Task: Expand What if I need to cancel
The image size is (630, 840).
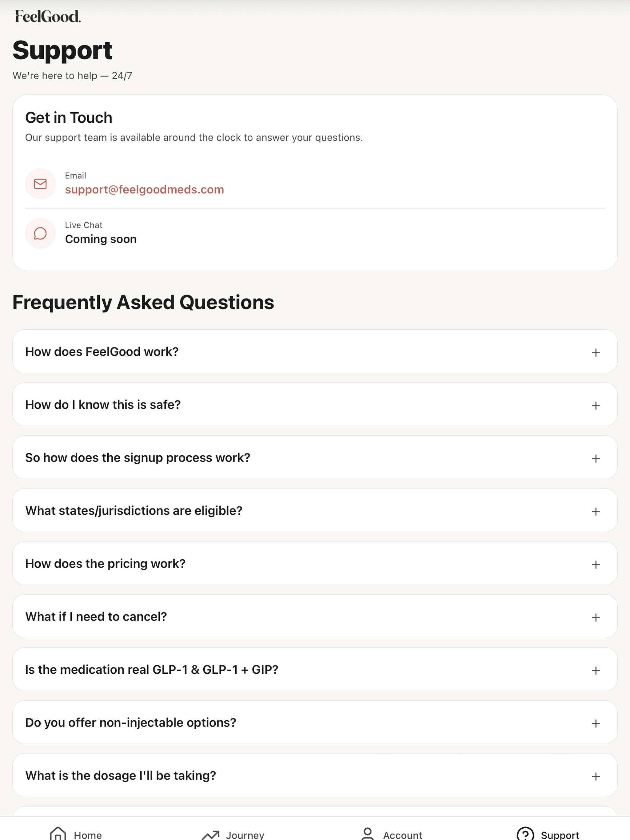Action: point(315,616)
